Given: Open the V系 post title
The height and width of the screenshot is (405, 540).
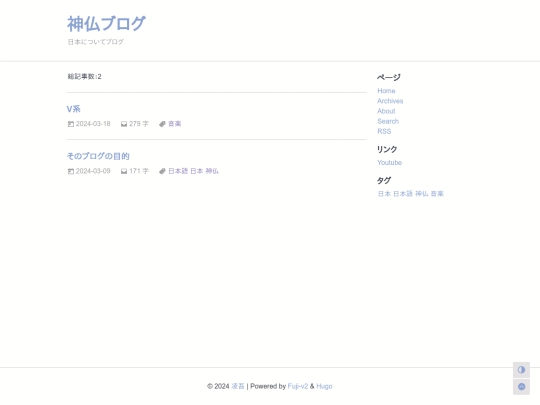Looking at the screenshot, I should [x=74, y=109].
